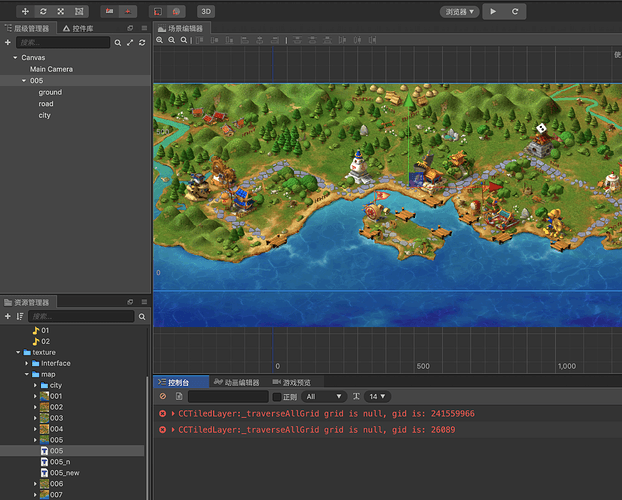Enable the 正则 regex checkbox

click(x=277, y=397)
